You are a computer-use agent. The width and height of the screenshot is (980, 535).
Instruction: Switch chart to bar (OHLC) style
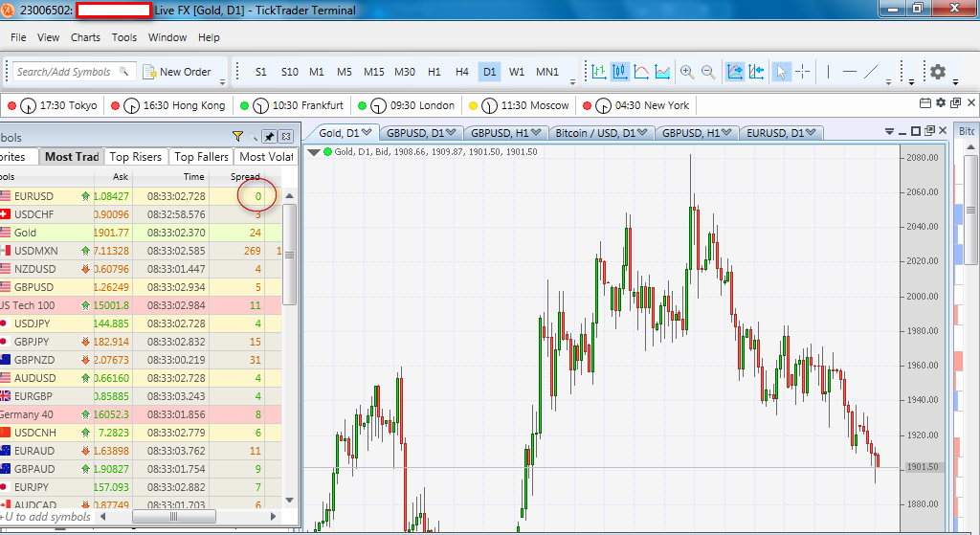point(599,72)
